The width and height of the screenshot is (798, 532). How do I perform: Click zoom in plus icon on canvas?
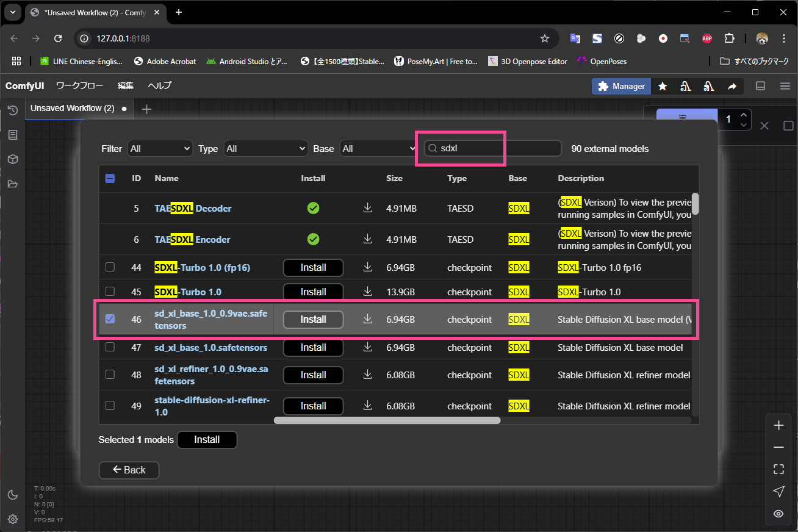click(x=778, y=425)
